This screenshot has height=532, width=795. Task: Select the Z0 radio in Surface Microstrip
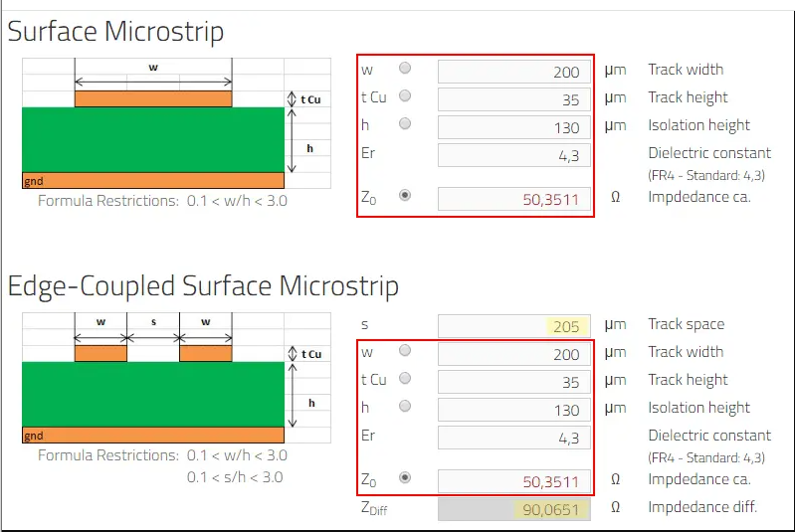405,196
